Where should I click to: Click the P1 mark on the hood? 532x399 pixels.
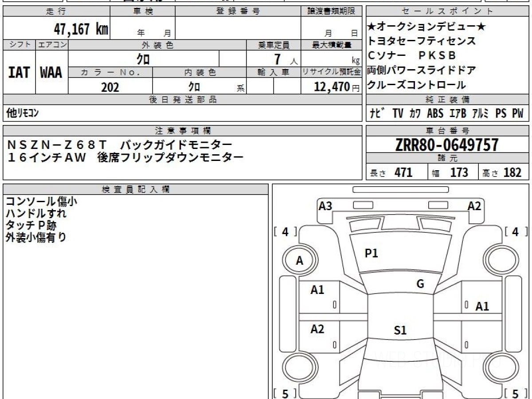pyautogui.click(x=371, y=253)
